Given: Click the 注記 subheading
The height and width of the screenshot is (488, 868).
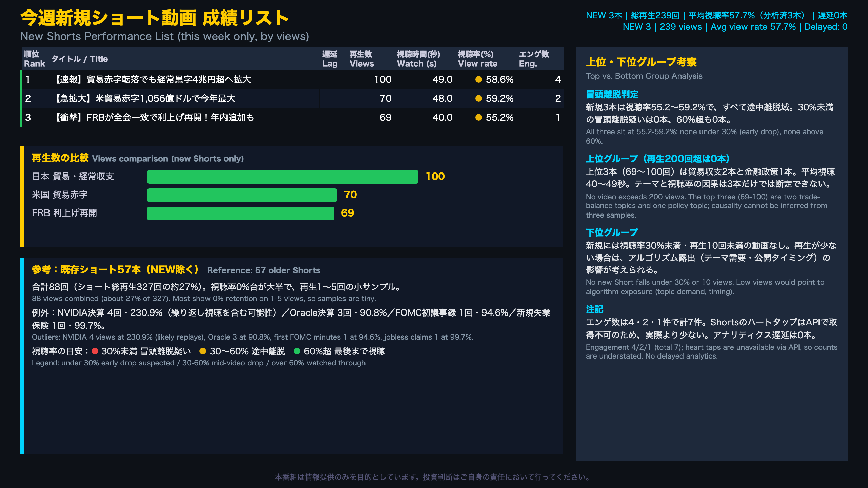Looking at the screenshot, I should click(594, 309).
